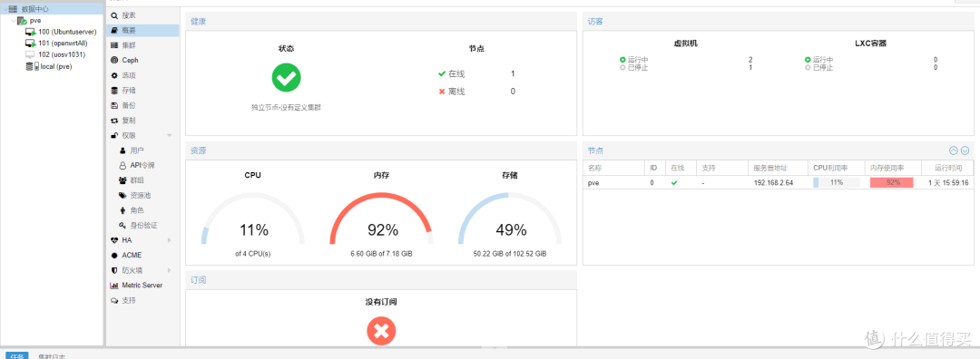Image resolution: width=980 pixels, height=359 pixels.
Task: Click the up arrow in 节点 panel header
Action: 953,150
